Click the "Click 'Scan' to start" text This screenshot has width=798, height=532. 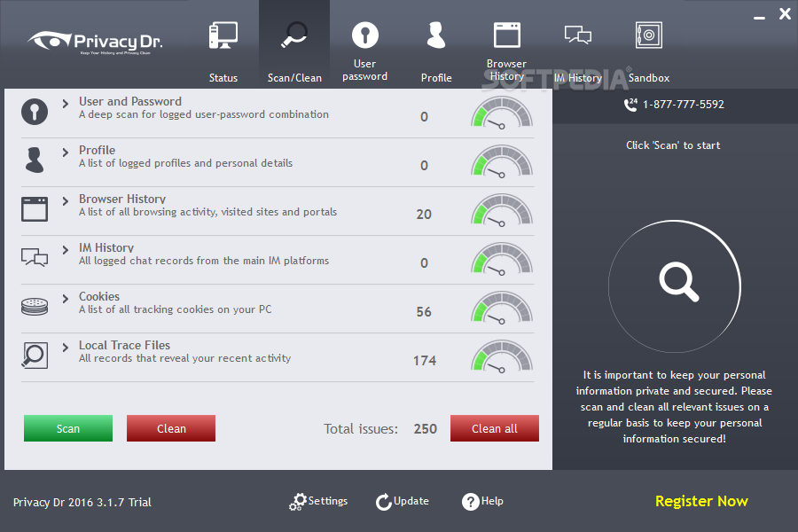[x=673, y=145]
